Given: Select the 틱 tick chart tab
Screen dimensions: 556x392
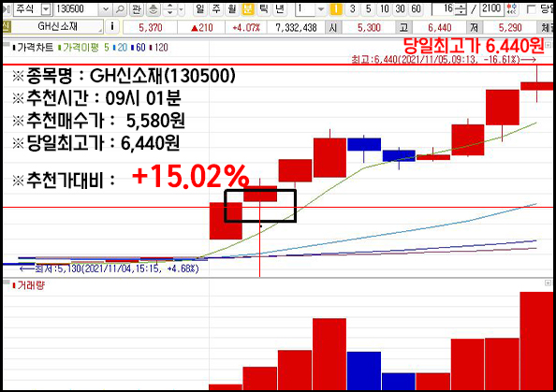Looking at the screenshot, I should (x=264, y=8).
